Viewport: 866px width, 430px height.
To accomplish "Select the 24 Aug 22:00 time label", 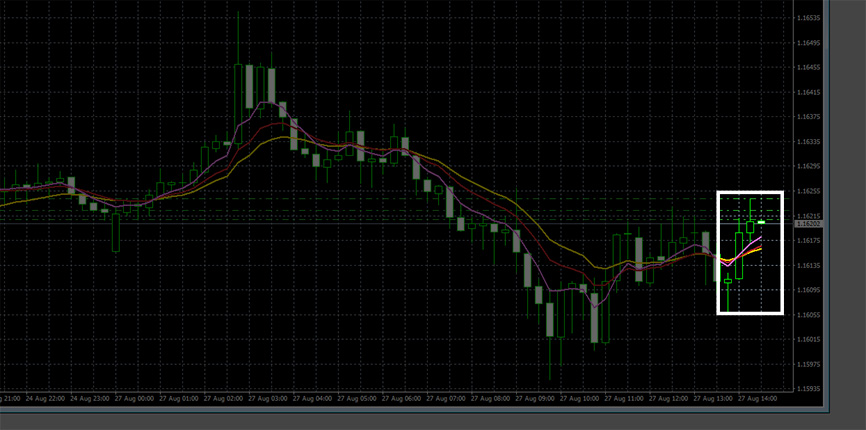I will click(x=45, y=398).
